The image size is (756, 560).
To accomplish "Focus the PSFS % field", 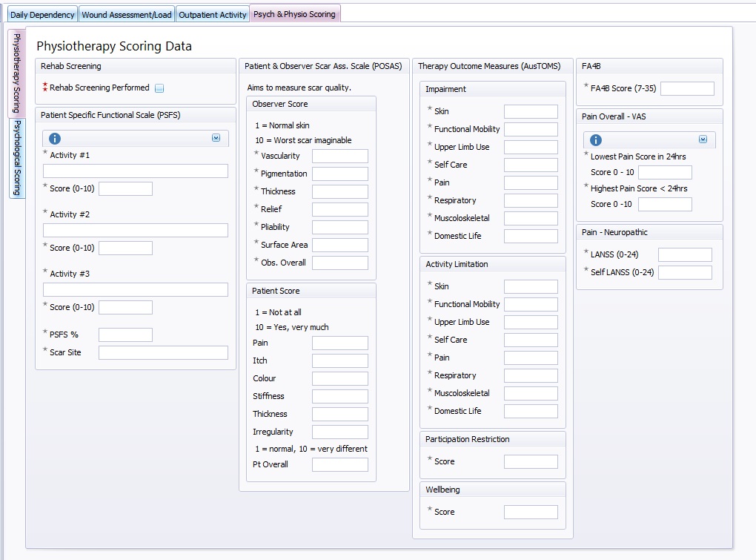I will [125, 335].
